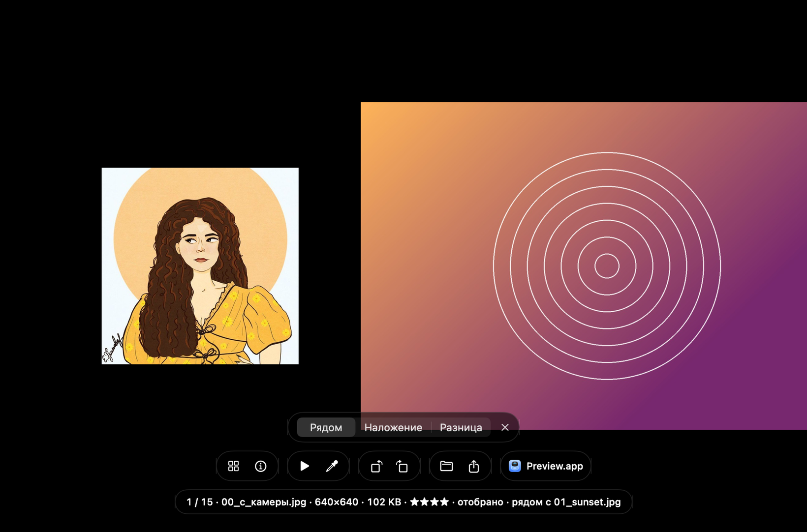Click 'рядом с 01_sunset.jpg' status text

click(x=566, y=502)
